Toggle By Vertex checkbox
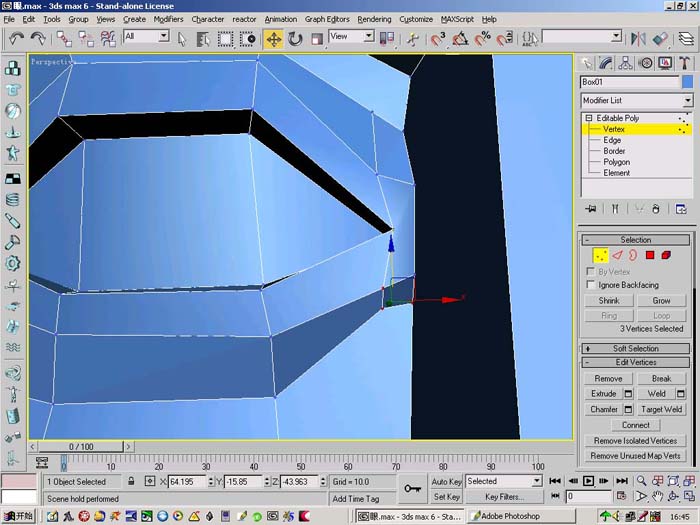Image resolution: width=700 pixels, height=525 pixels. click(590, 271)
